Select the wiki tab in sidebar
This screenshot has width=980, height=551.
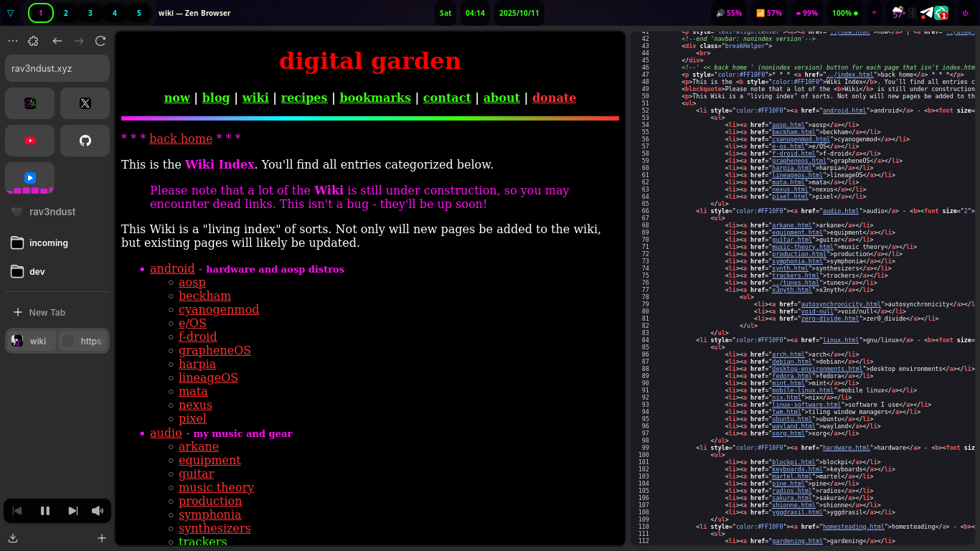click(x=30, y=342)
